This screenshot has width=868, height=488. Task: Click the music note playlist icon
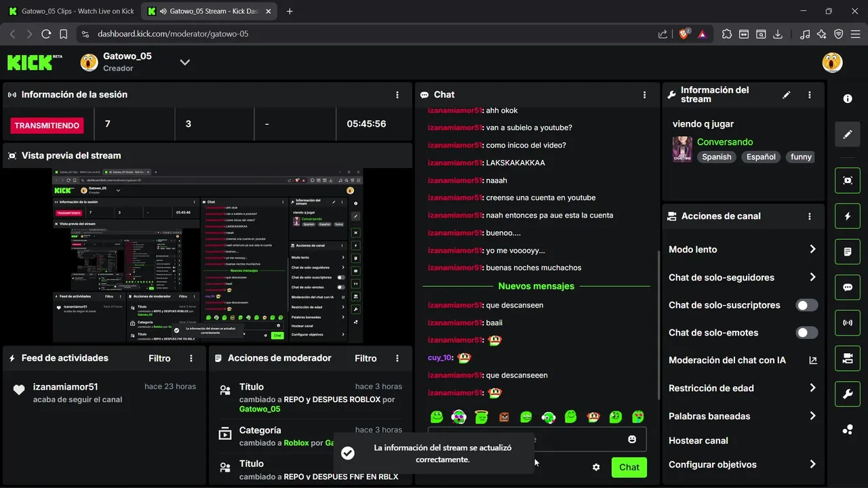(x=805, y=34)
